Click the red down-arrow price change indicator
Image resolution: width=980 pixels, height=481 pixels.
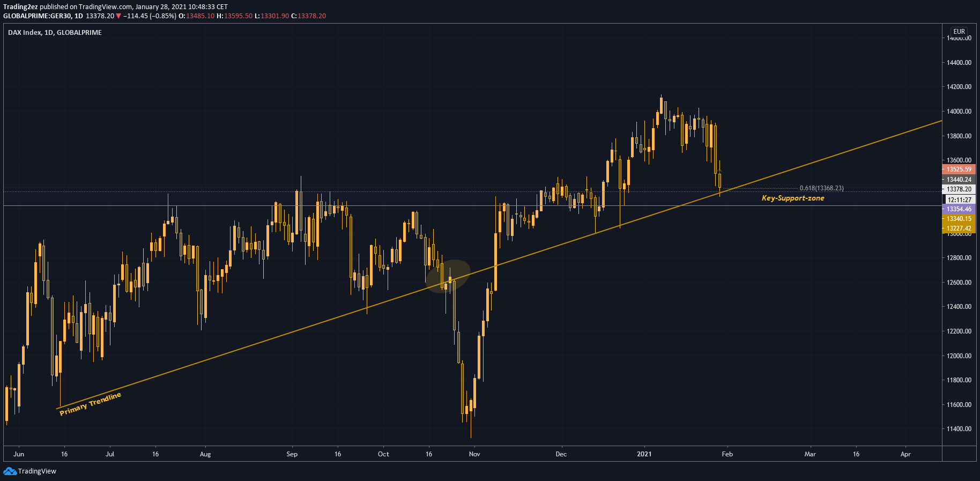[x=118, y=16]
